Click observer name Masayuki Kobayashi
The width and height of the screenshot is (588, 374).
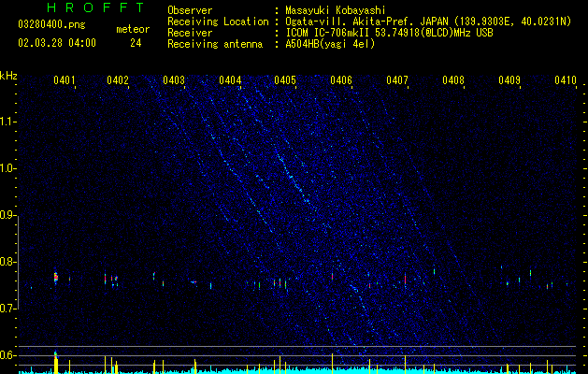coord(336,10)
